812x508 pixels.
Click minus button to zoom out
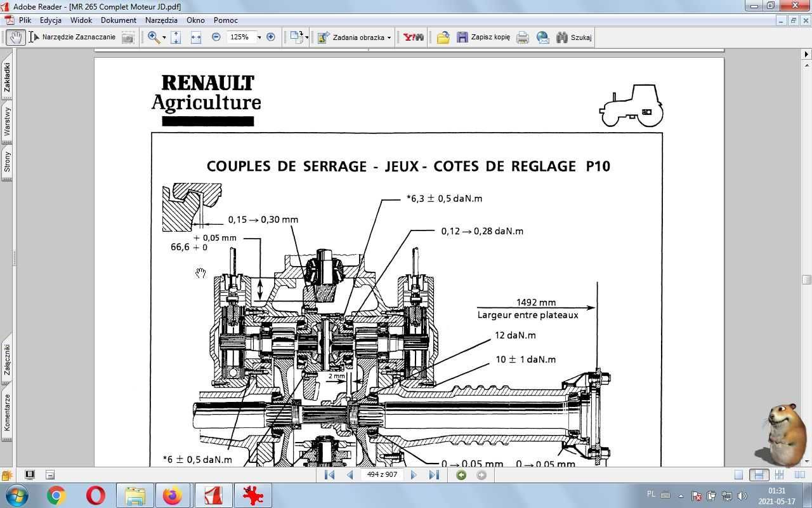click(216, 37)
